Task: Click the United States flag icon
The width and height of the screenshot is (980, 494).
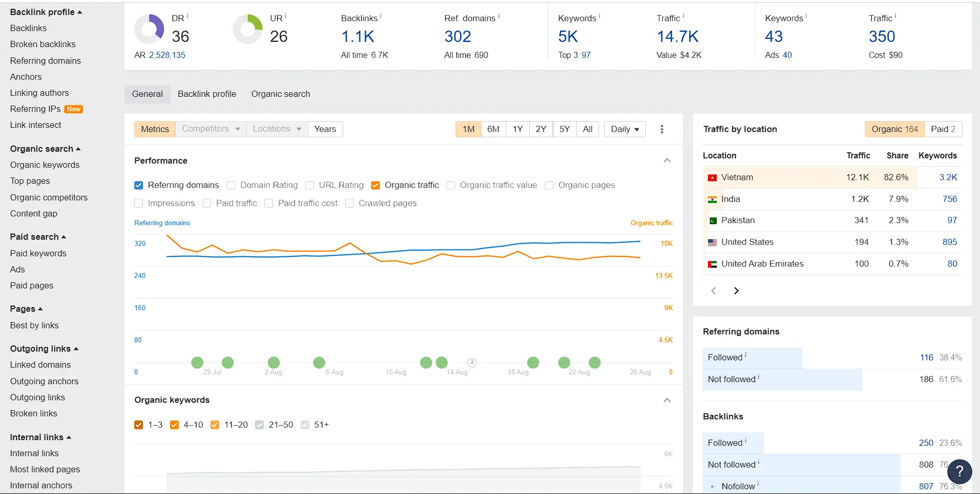Action: (x=713, y=242)
